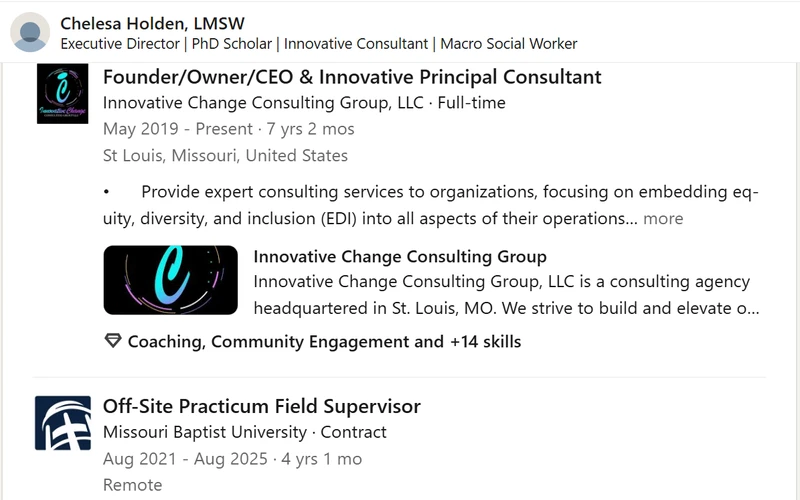Open the Innovative Change Consulting Group, LLC · Full-time line
Viewport: 800px width, 500px height.
(304, 103)
